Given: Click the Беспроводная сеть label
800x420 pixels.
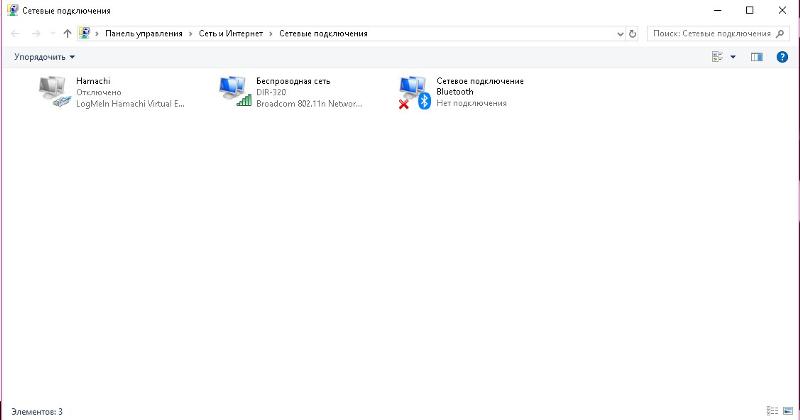Looking at the screenshot, I should (x=293, y=81).
